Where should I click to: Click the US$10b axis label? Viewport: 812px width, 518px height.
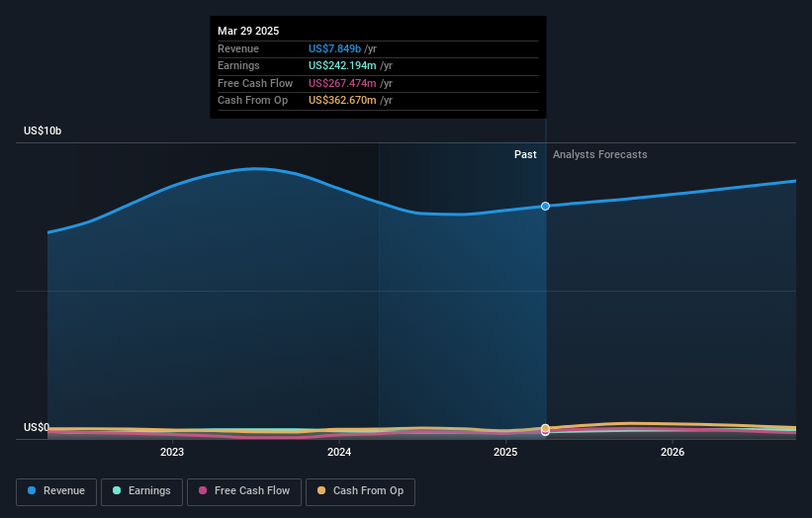click(43, 130)
